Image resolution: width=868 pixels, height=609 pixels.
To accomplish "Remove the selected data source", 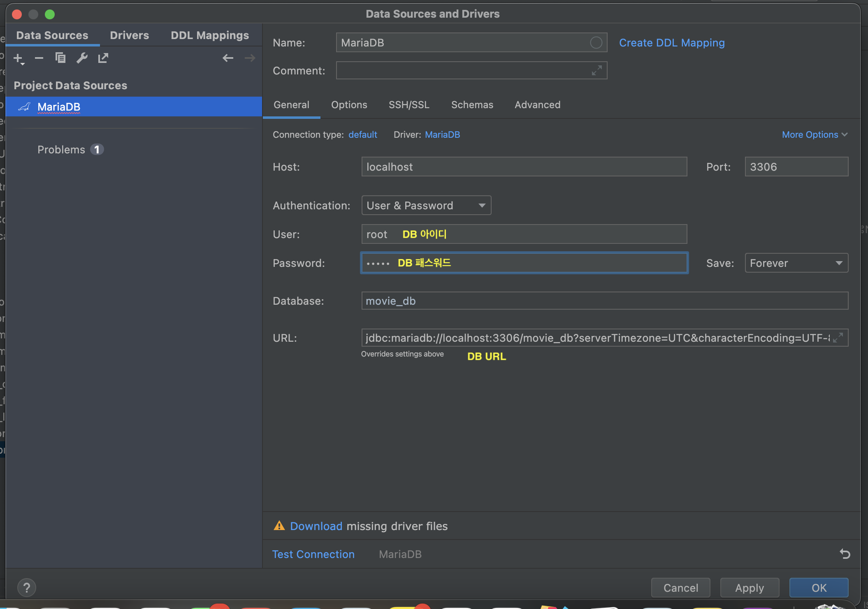I will tap(39, 58).
